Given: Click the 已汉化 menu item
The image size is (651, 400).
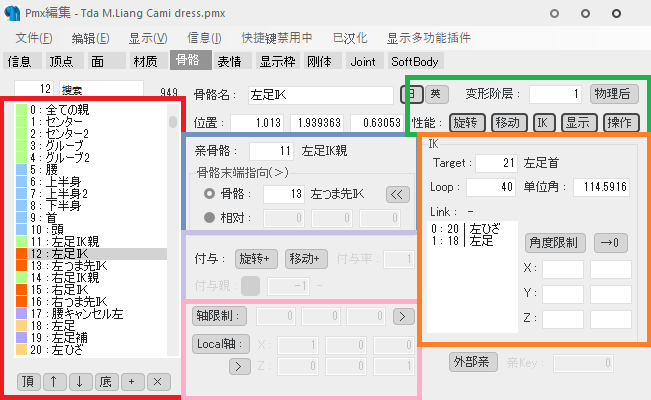Looking at the screenshot, I should click(x=350, y=38).
